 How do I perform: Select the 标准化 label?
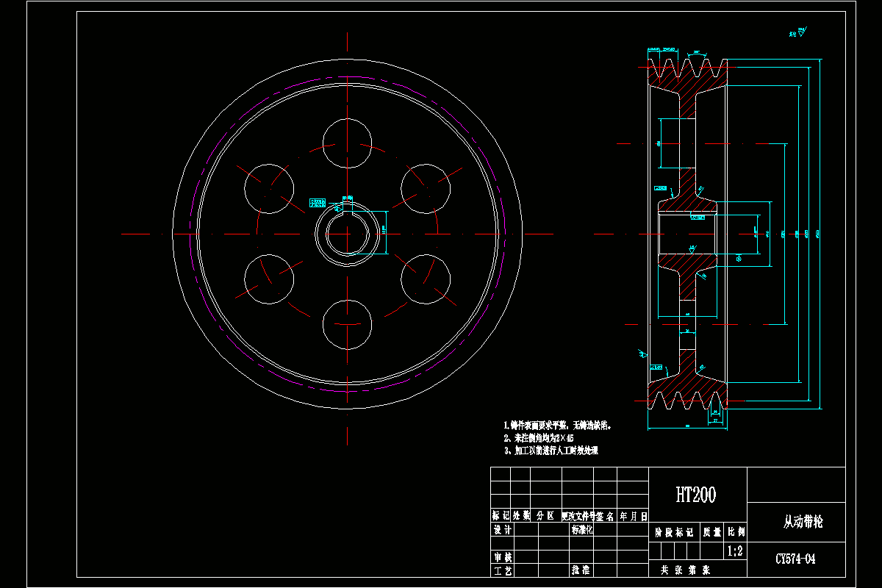(581, 529)
